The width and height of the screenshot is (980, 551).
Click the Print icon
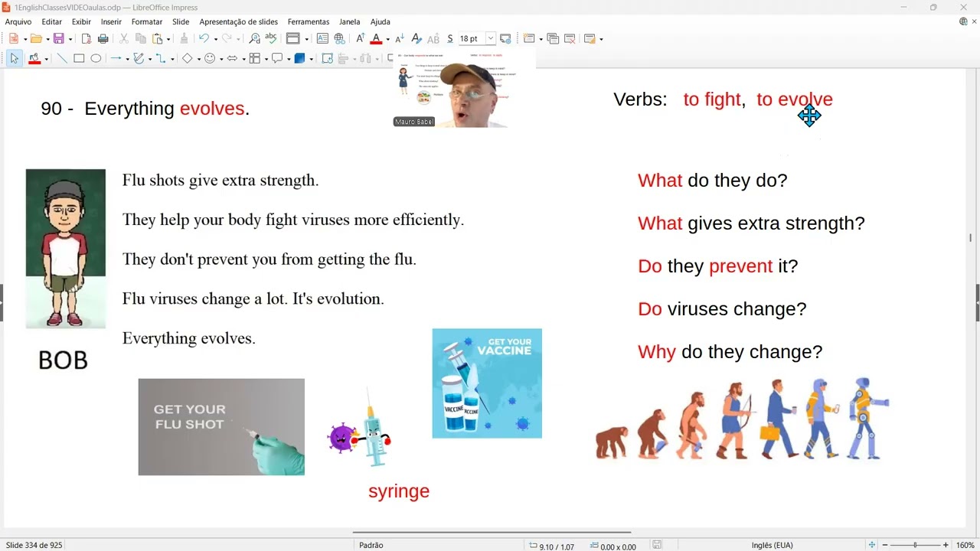click(103, 38)
